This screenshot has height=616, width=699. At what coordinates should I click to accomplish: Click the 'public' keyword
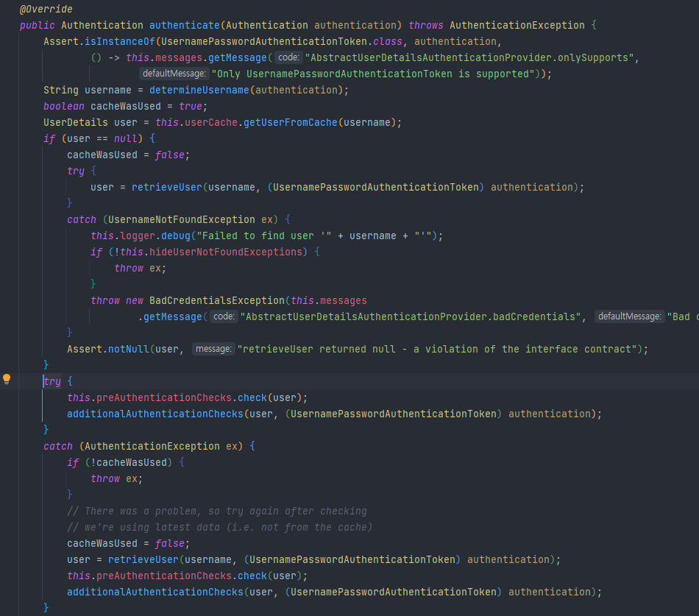click(38, 26)
